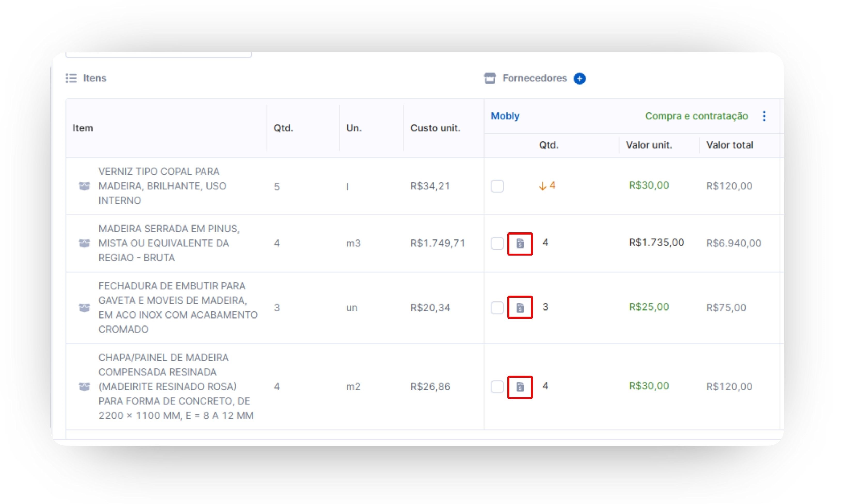Image resolution: width=845 pixels, height=504 pixels.
Task: Click the Mobly supplier name link
Action: (x=505, y=116)
